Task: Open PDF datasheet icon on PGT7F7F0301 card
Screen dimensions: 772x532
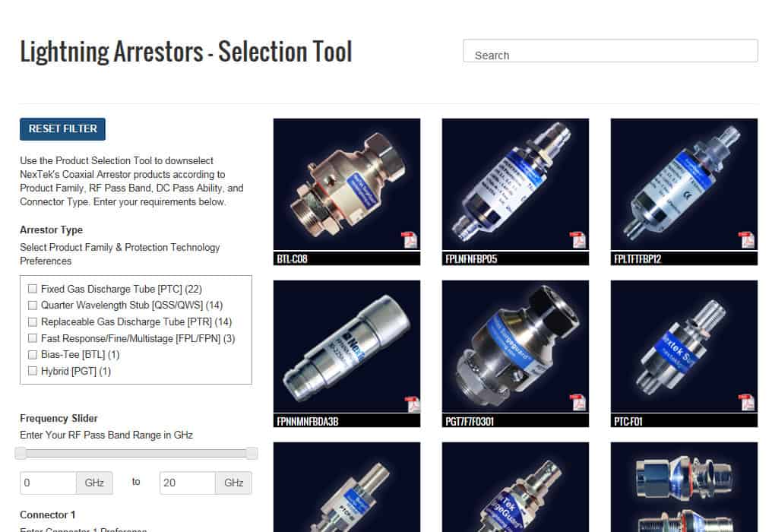Action: [x=577, y=403]
